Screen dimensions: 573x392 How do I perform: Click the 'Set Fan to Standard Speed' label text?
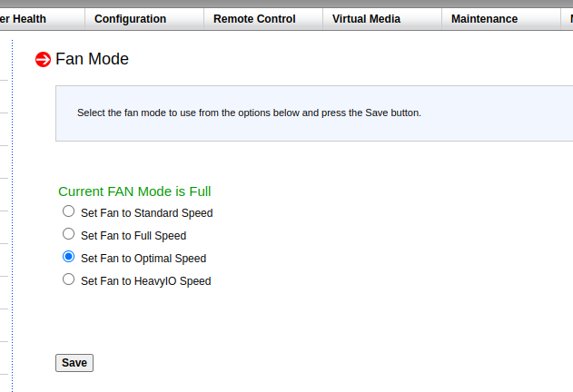tap(146, 213)
